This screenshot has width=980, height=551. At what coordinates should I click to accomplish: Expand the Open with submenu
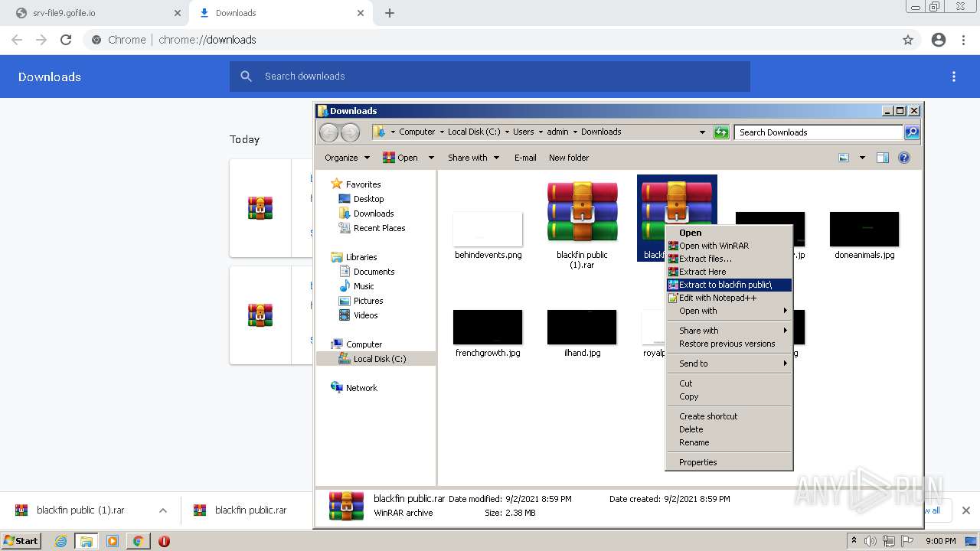(x=729, y=311)
